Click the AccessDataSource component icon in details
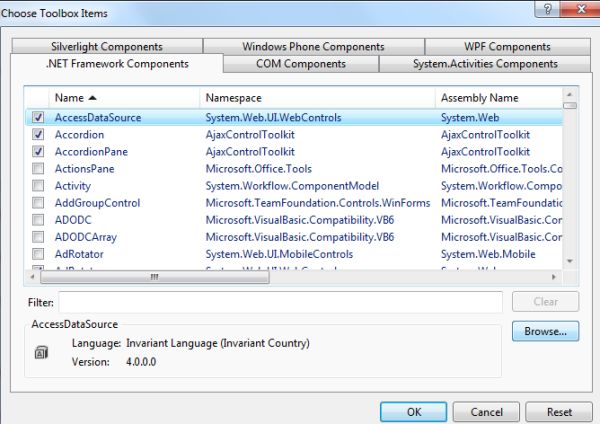Image resolution: width=600 pixels, height=424 pixels. coord(41,352)
